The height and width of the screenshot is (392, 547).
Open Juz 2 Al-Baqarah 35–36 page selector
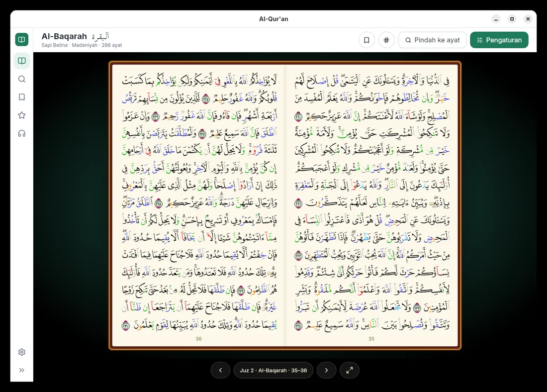coord(273,370)
